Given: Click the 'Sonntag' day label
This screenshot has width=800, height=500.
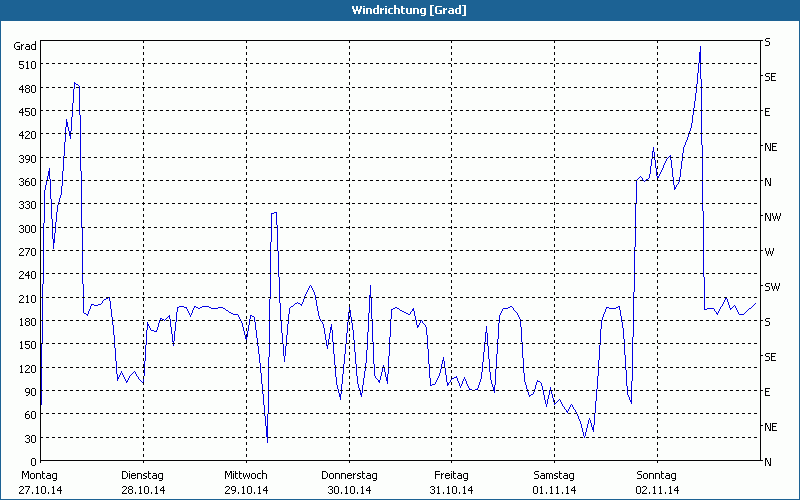Looking at the screenshot, I should (657, 476).
